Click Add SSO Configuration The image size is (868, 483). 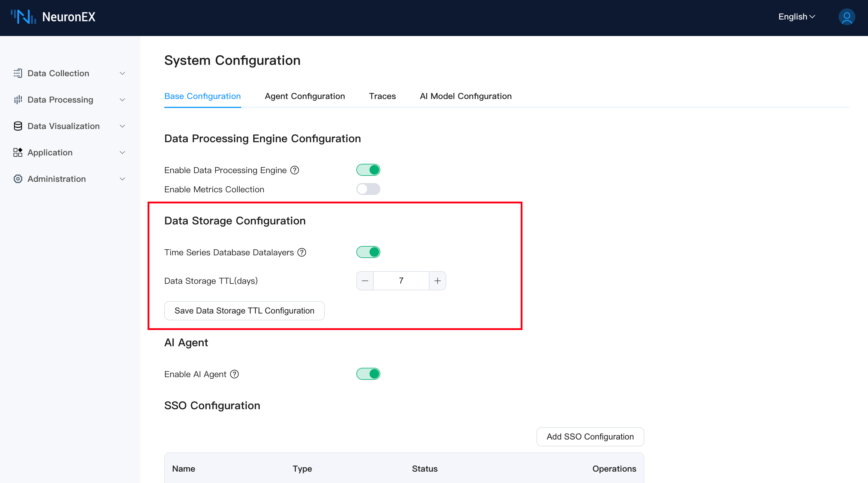[x=590, y=436]
